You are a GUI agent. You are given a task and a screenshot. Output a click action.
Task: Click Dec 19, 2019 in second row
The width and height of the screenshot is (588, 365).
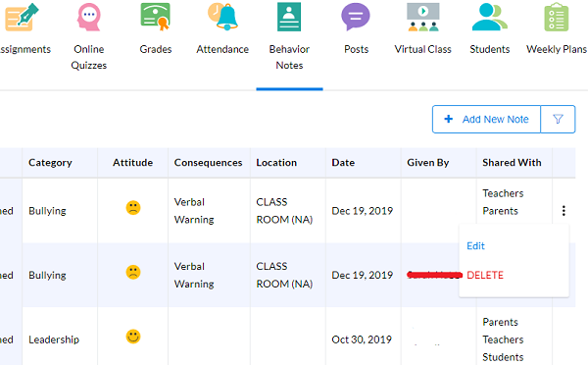(x=363, y=276)
